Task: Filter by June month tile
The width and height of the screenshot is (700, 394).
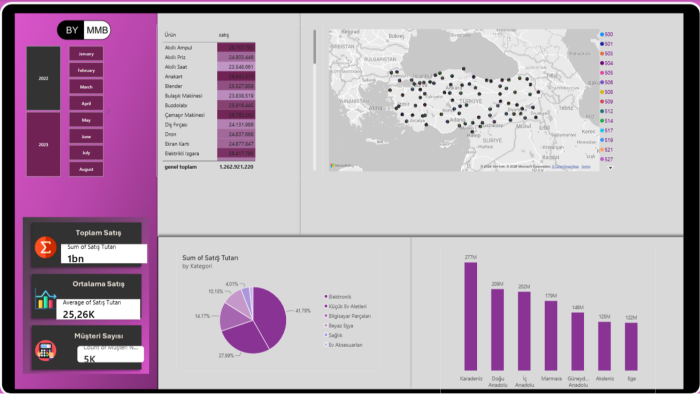Action: [86, 136]
